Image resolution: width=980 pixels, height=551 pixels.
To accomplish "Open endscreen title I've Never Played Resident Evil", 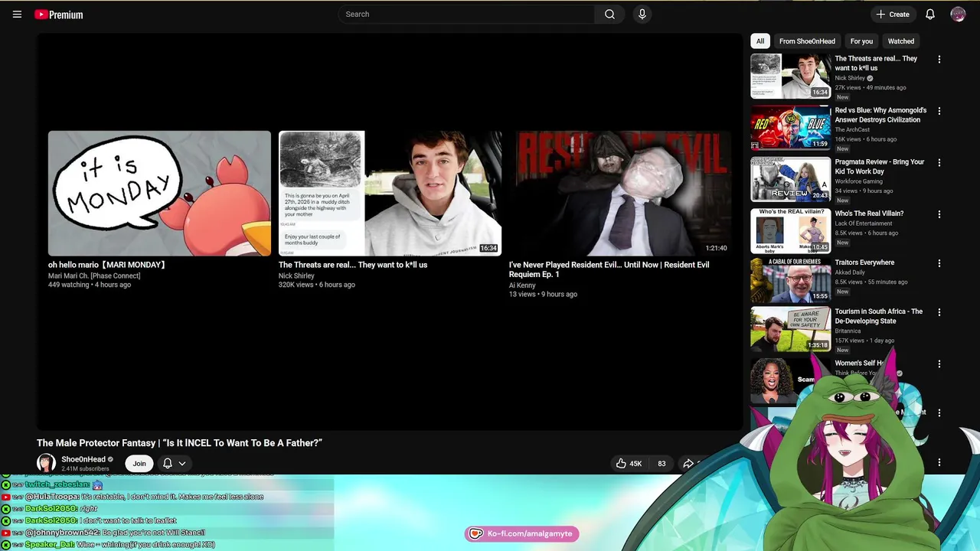I will click(x=609, y=269).
